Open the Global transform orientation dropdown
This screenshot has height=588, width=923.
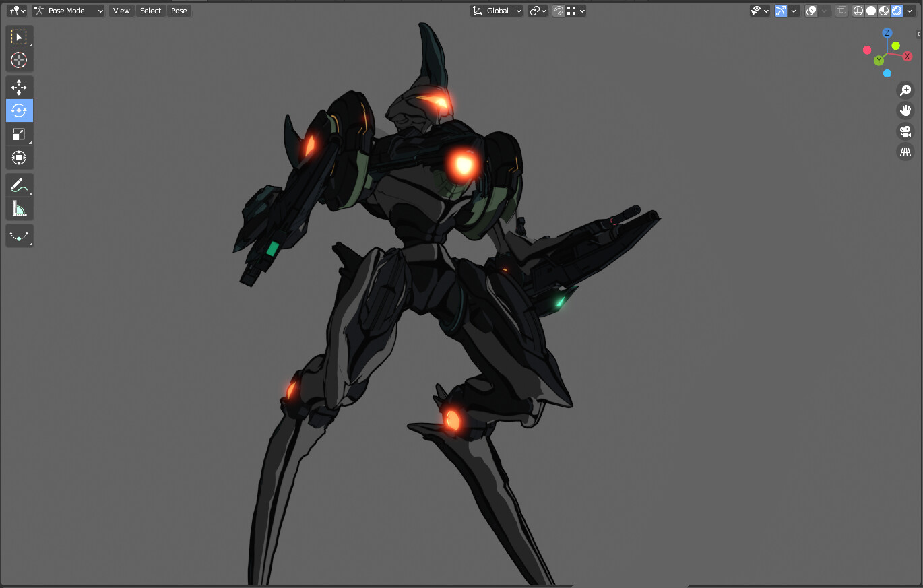pos(497,11)
